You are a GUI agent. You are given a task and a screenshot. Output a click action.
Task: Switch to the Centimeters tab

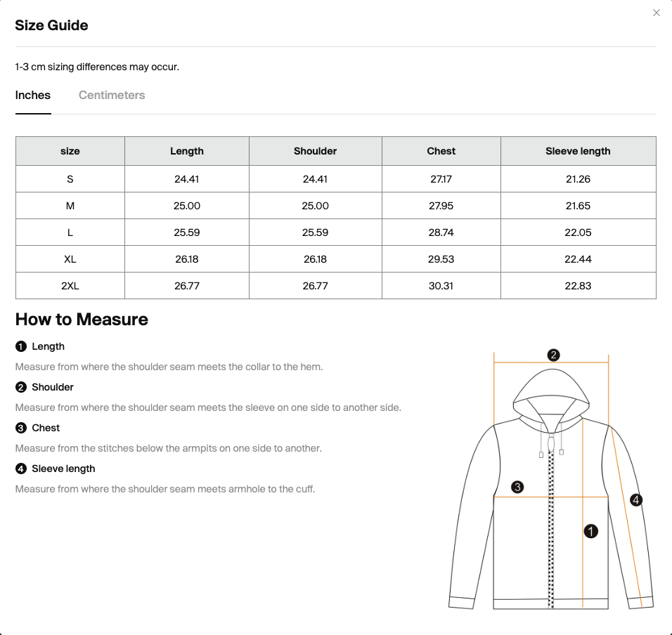[x=112, y=95]
